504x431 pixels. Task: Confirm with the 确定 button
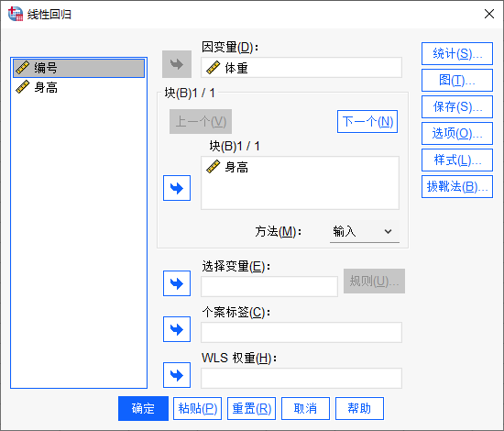(143, 408)
